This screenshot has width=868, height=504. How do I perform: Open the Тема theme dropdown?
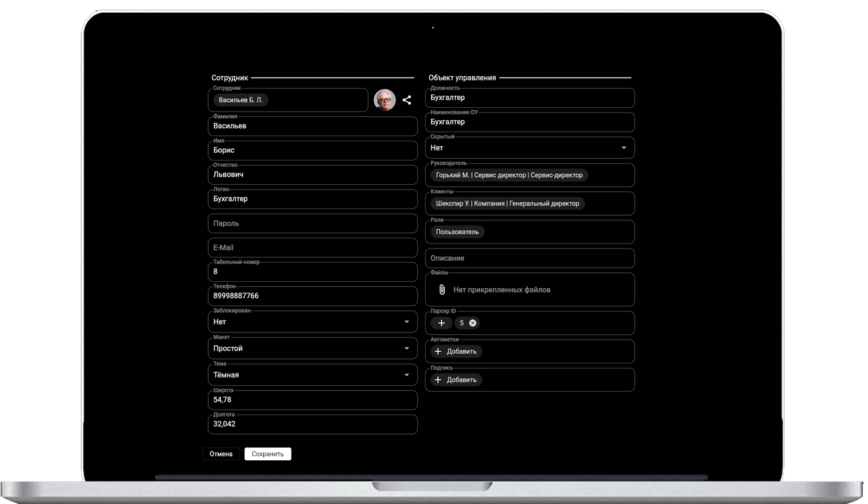[406, 375]
